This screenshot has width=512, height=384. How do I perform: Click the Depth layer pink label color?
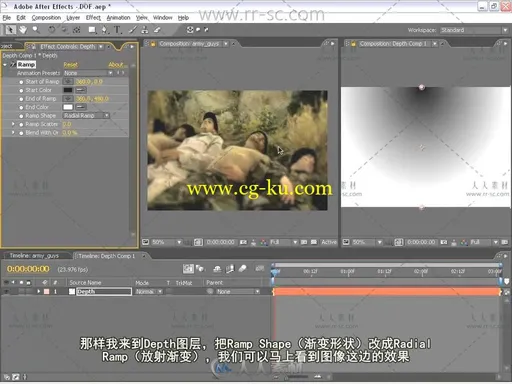[x=46, y=291]
